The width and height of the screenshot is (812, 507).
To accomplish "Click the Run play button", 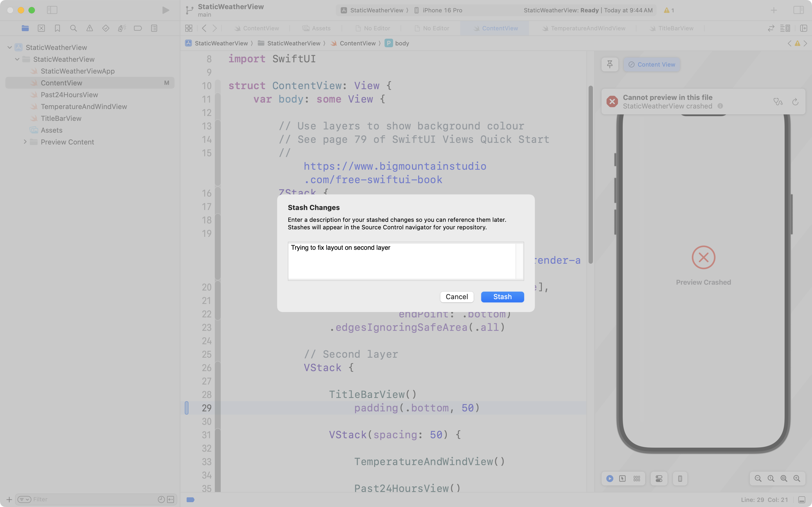I will (x=165, y=10).
